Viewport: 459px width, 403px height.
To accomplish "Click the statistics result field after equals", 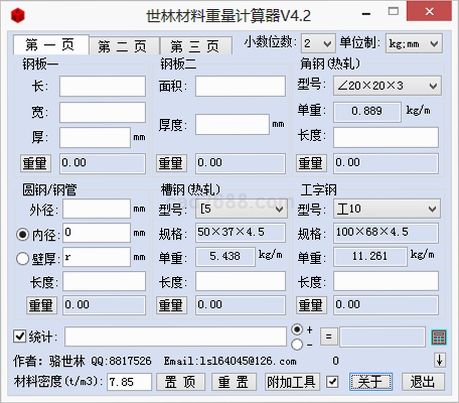I will (x=382, y=337).
